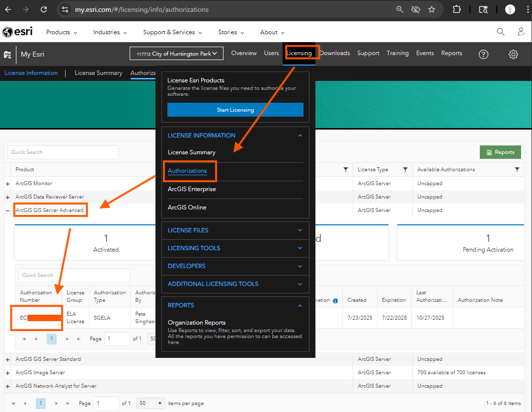Switch to the License Summary tab
This screenshot has width=532, height=412.
click(98, 73)
